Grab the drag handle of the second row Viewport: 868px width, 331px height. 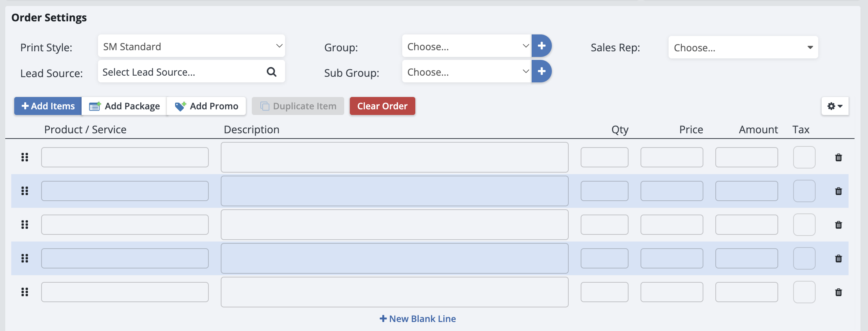pyautogui.click(x=25, y=191)
